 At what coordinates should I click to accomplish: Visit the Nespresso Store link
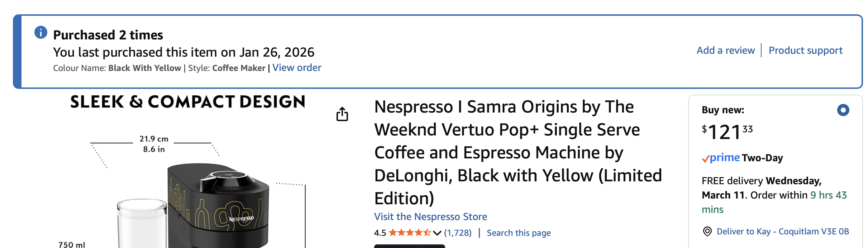click(430, 217)
